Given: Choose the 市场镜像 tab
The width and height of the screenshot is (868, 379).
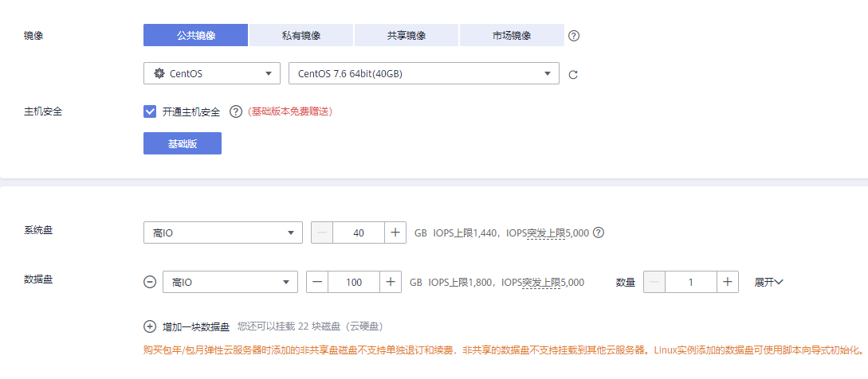Looking at the screenshot, I should [x=512, y=35].
